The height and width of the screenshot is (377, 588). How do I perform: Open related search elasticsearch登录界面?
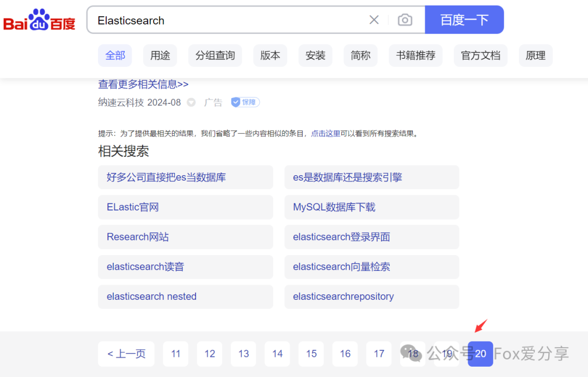372,237
